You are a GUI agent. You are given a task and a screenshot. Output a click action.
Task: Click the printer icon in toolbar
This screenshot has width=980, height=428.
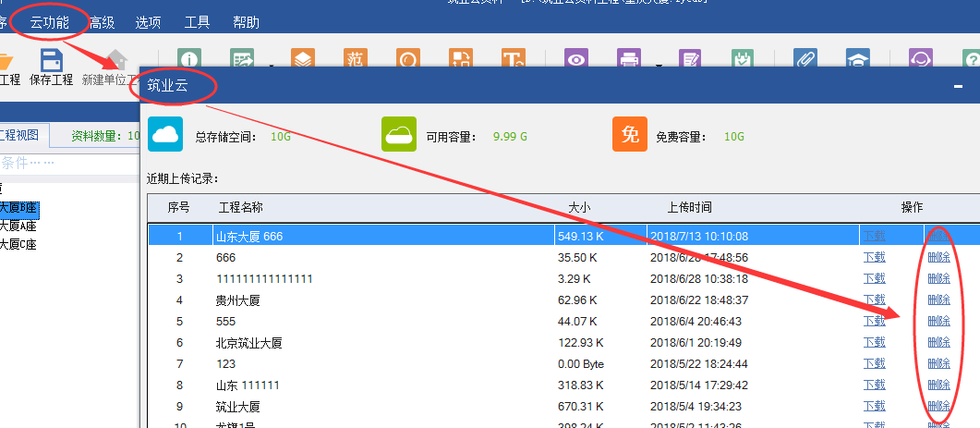[x=630, y=60]
